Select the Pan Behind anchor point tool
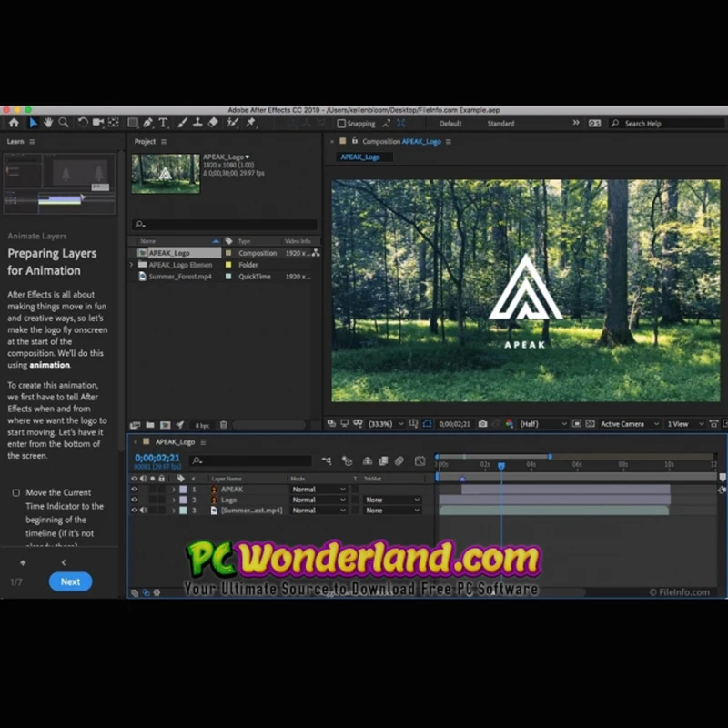 coord(113,123)
